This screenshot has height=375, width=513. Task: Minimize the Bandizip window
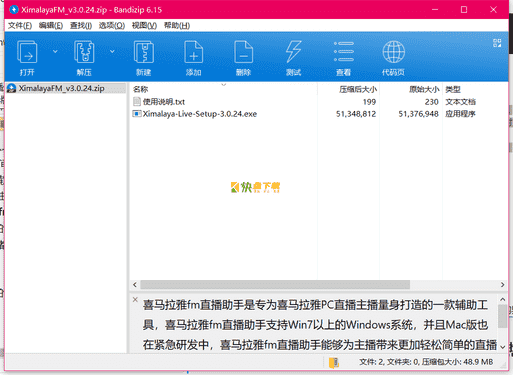435,10
